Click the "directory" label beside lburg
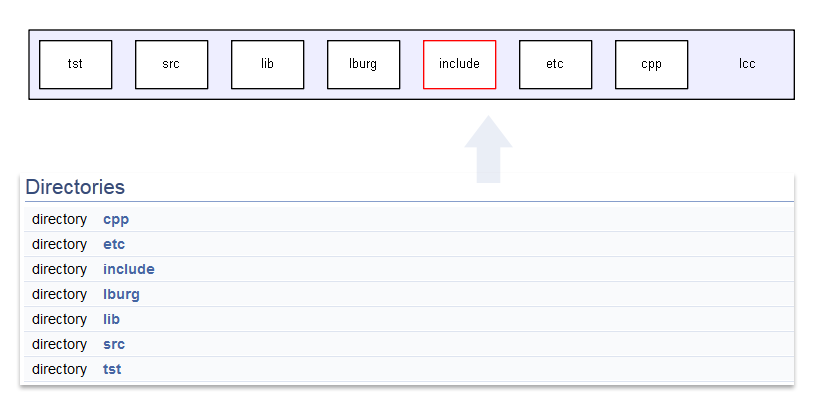Image resolution: width=834 pixels, height=417 pixels. [59, 294]
